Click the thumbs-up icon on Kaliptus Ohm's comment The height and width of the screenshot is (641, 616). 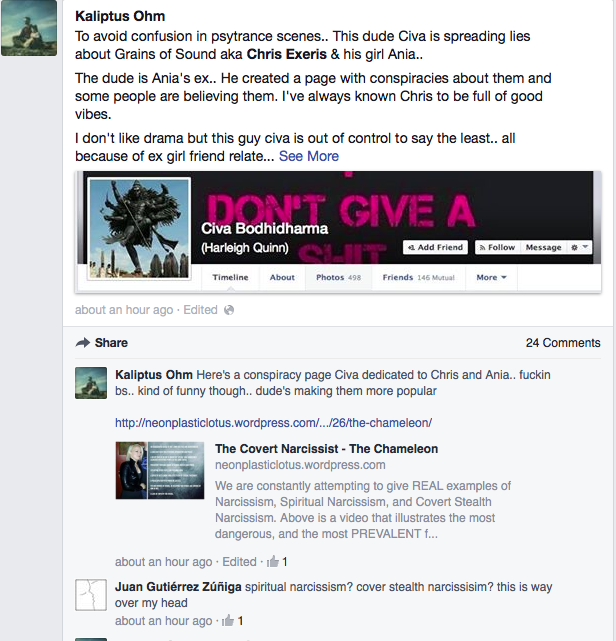273,562
